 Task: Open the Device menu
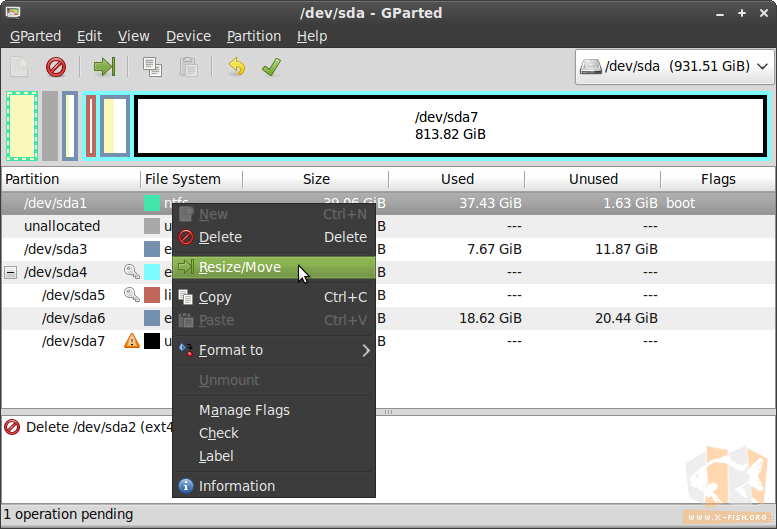coord(188,36)
